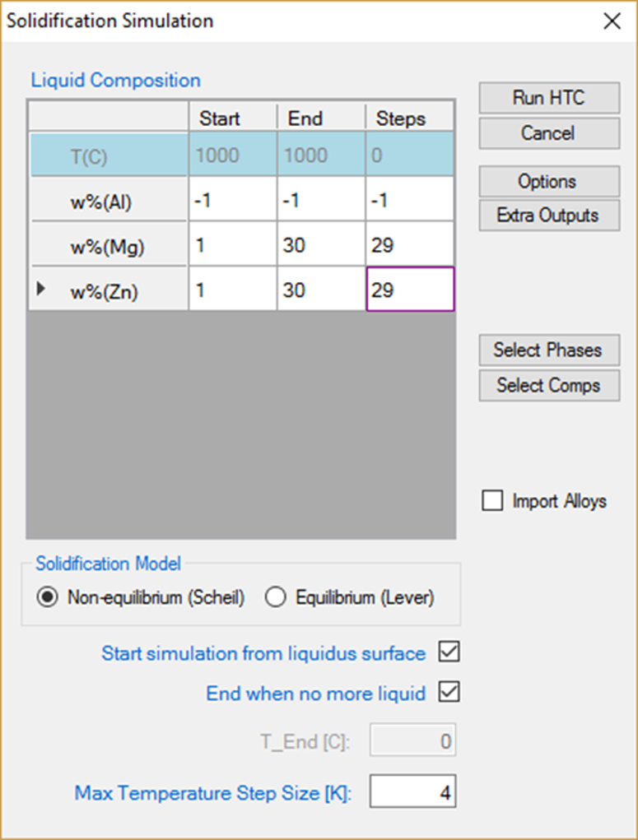
Task: Click Select Comps button
Action: [x=548, y=385]
